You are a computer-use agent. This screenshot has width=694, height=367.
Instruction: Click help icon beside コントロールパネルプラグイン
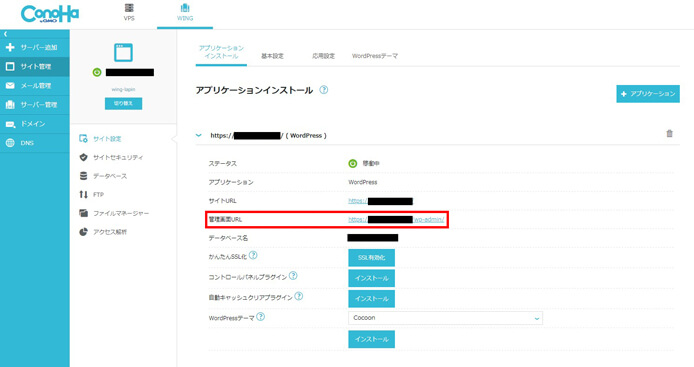(293, 276)
